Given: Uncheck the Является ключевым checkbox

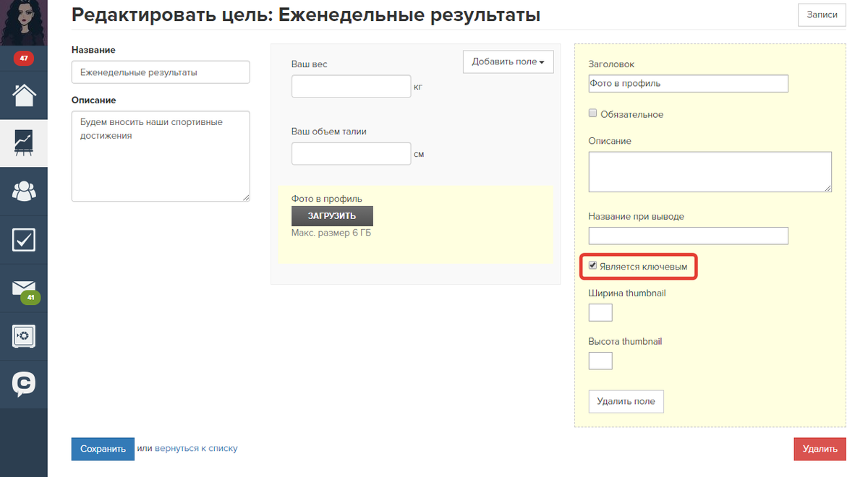Looking at the screenshot, I should point(593,266).
